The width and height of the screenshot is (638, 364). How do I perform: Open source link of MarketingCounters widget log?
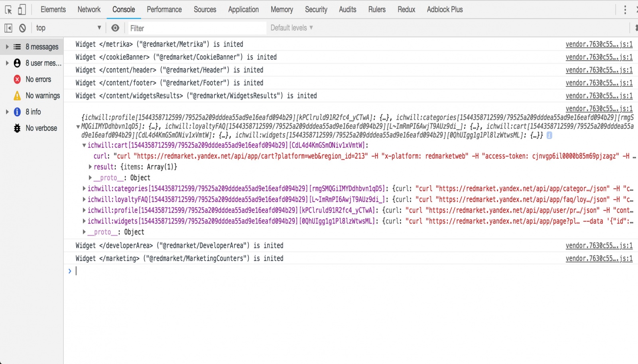(599, 258)
